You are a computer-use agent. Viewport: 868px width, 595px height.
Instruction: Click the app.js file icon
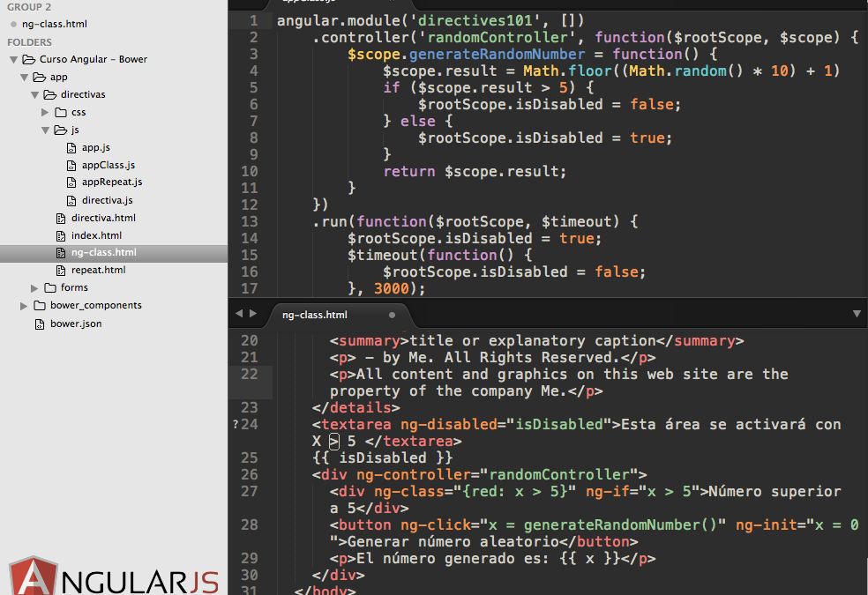pyautogui.click(x=71, y=147)
